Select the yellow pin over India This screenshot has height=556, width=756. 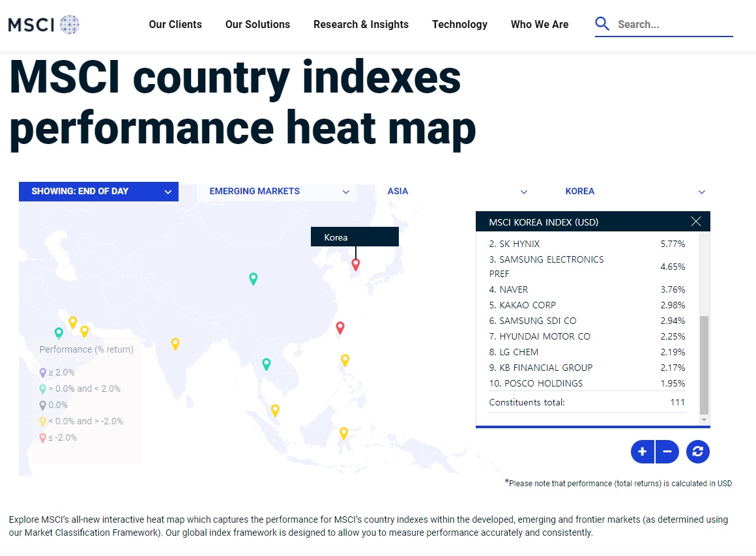(x=175, y=344)
